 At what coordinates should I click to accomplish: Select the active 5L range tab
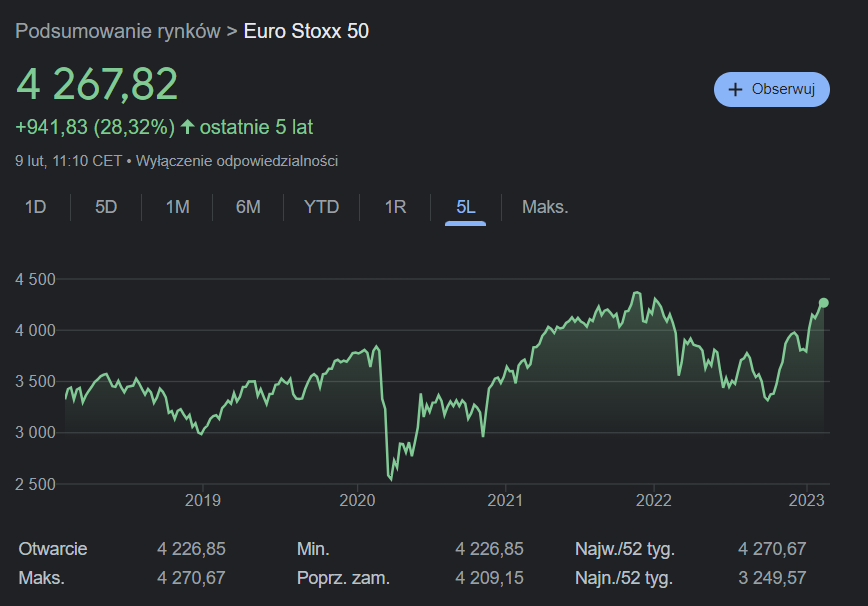[465, 207]
